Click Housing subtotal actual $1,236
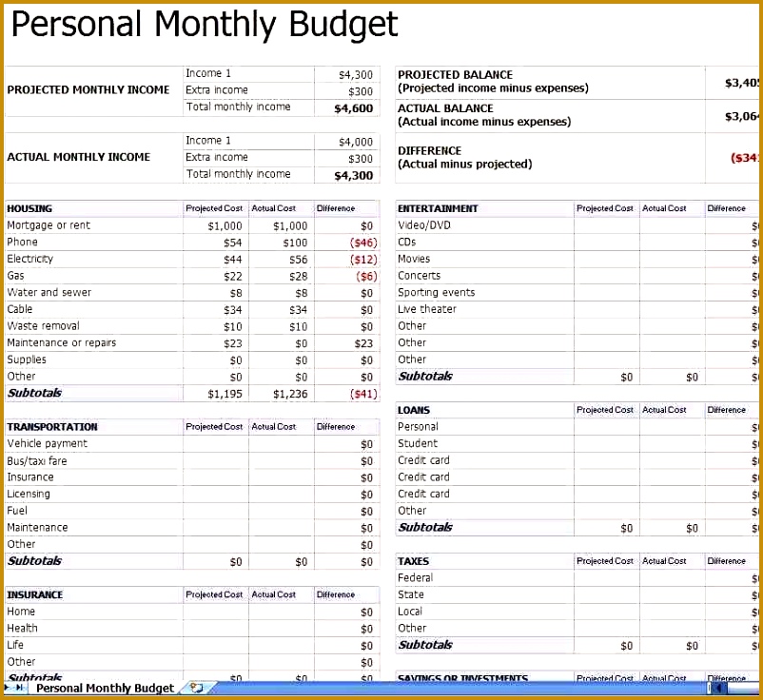 point(290,394)
